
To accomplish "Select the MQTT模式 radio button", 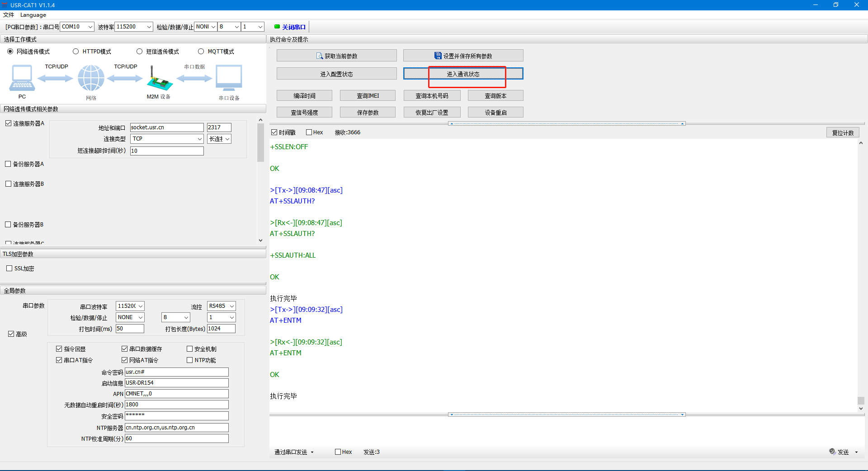I will tap(201, 52).
